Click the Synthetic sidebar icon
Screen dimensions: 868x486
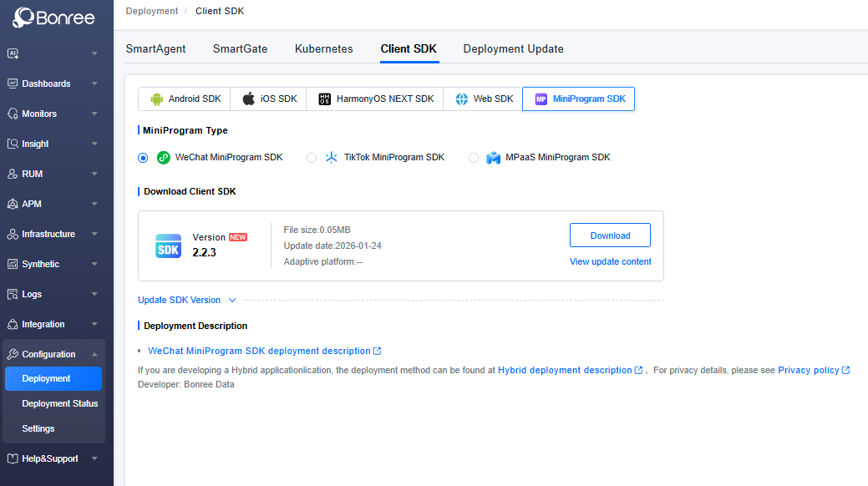13,264
